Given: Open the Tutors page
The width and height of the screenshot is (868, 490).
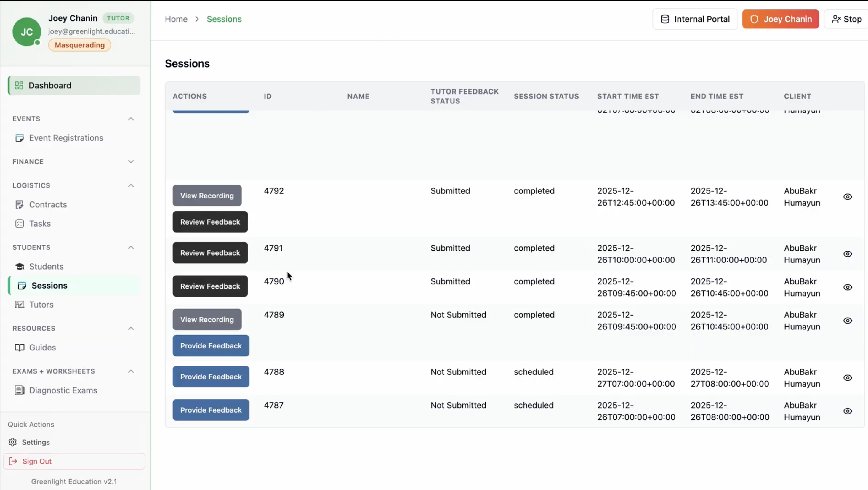Looking at the screenshot, I should [41, 304].
